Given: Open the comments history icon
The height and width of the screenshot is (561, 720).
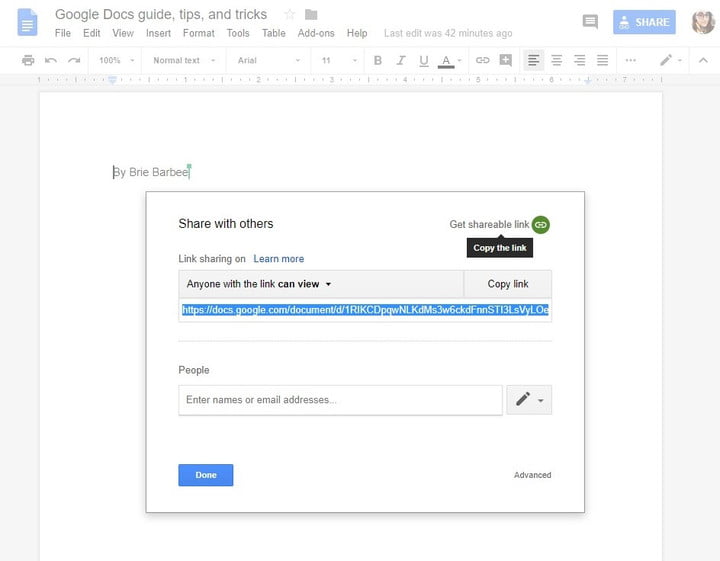Looking at the screenshot, I should (590, 22).
